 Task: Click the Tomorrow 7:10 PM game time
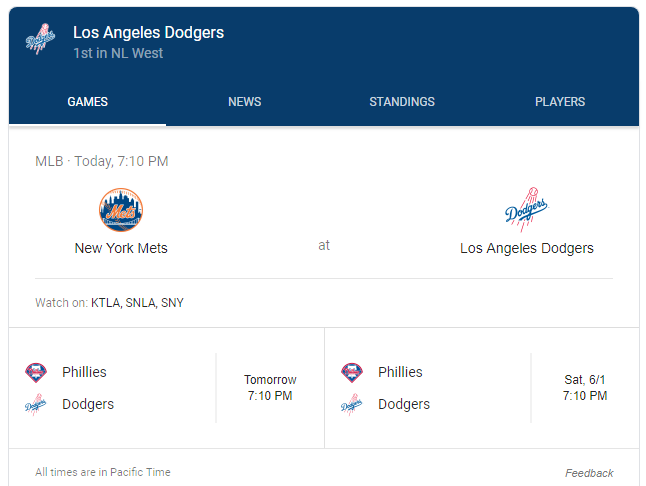coord(270,388)
